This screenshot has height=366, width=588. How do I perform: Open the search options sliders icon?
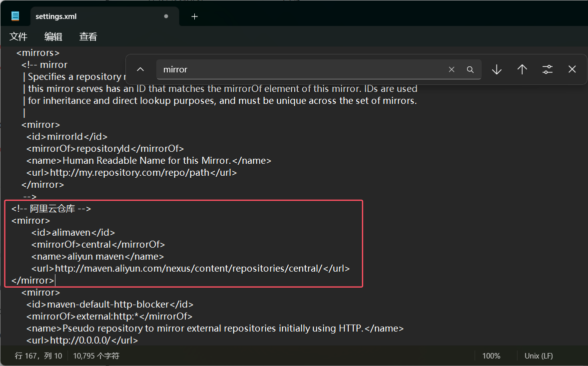pyautogui.click(x=548, y=69)
